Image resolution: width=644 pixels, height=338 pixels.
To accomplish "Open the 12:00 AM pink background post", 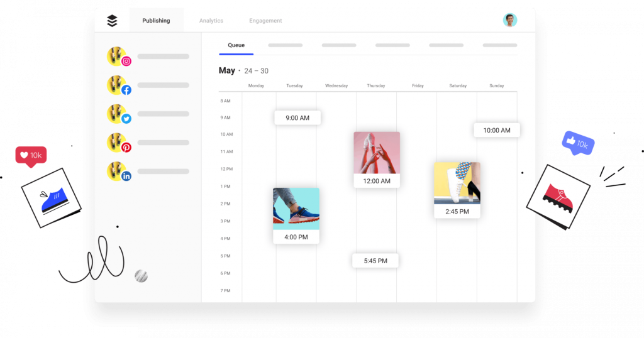I will tap(376, 160).
